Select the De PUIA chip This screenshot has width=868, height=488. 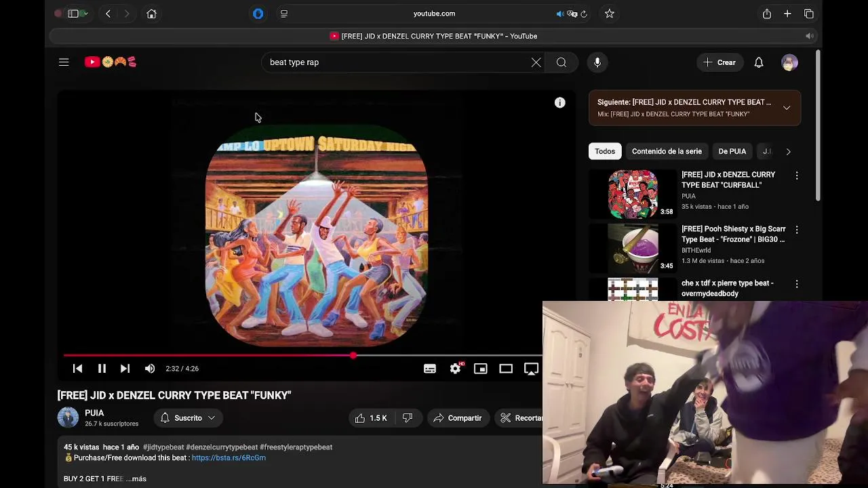tap(732, 151)
